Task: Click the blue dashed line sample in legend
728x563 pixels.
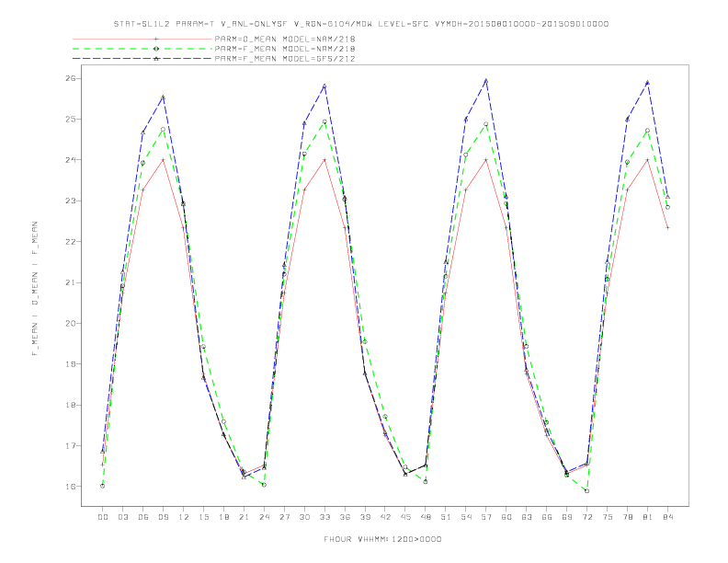Action: tap(142, 59)
